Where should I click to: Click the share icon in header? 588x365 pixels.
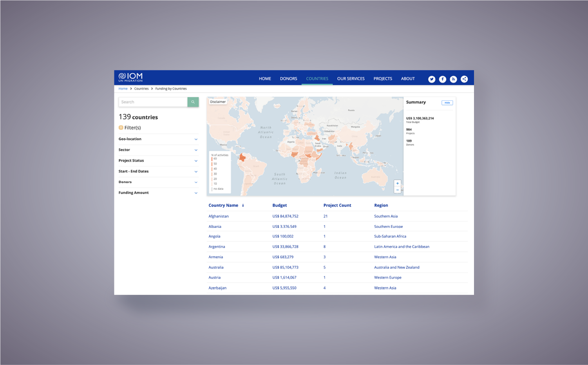click(x=464, y=79)
